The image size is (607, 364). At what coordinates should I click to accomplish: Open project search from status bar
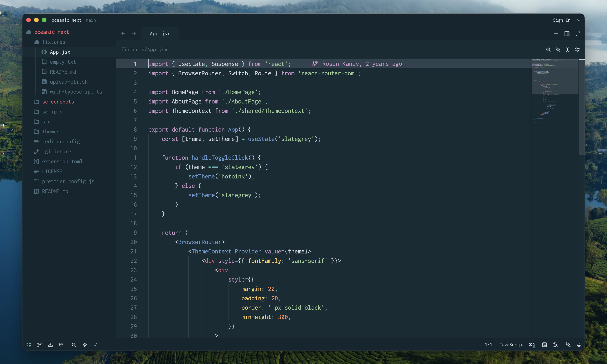tap(74, 345)
